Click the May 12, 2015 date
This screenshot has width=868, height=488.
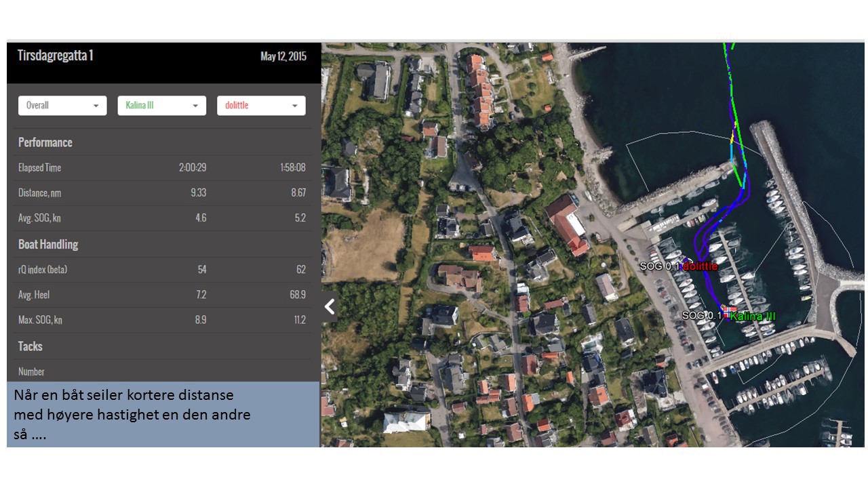tap(283, 56)
